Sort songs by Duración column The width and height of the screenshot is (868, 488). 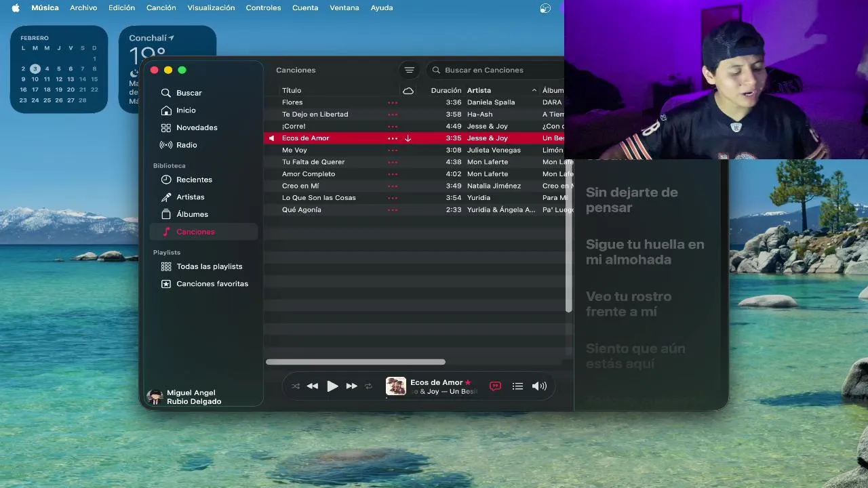click(446, 90)
